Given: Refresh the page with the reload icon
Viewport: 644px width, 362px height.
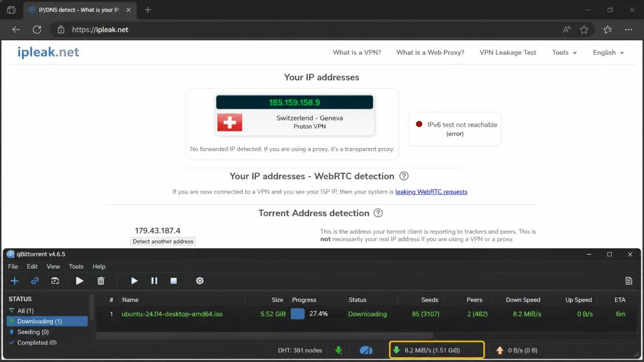Looking at the screenshot, I should (x=37, y=29).
